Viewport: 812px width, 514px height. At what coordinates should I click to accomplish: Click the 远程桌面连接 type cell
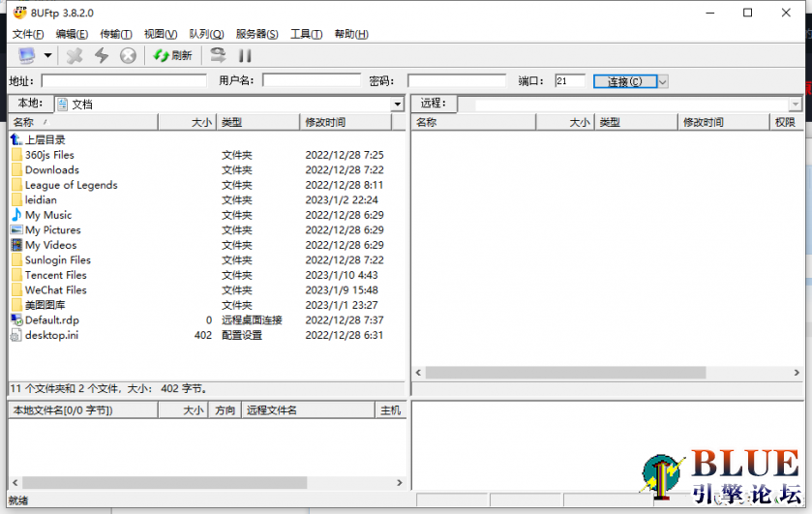point(252,320)
